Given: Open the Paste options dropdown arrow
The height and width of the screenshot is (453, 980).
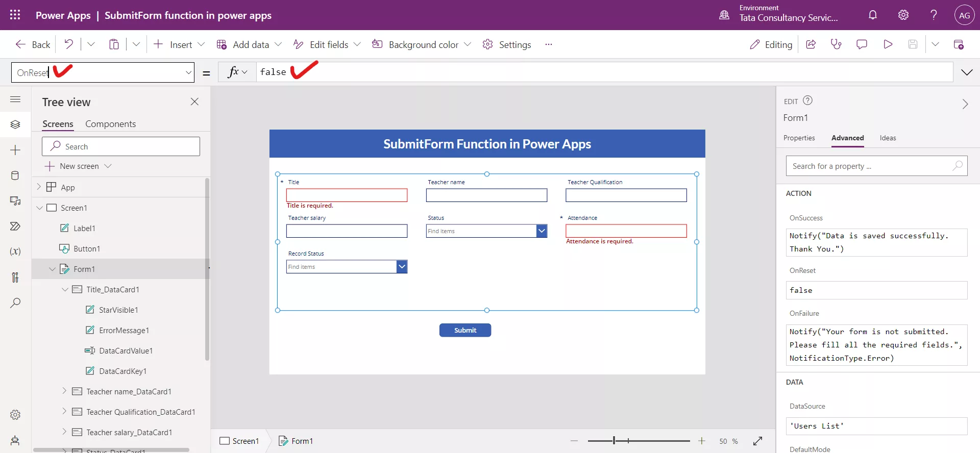Looking at the screenshot, I should point(136,44).
